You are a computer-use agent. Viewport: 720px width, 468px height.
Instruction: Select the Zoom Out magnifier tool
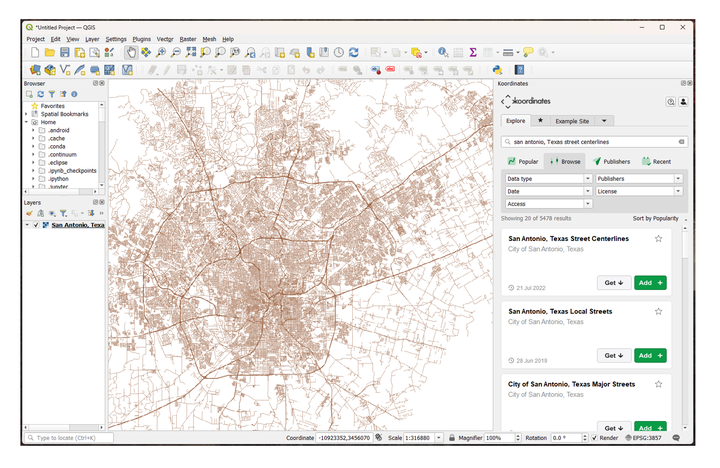175,52
